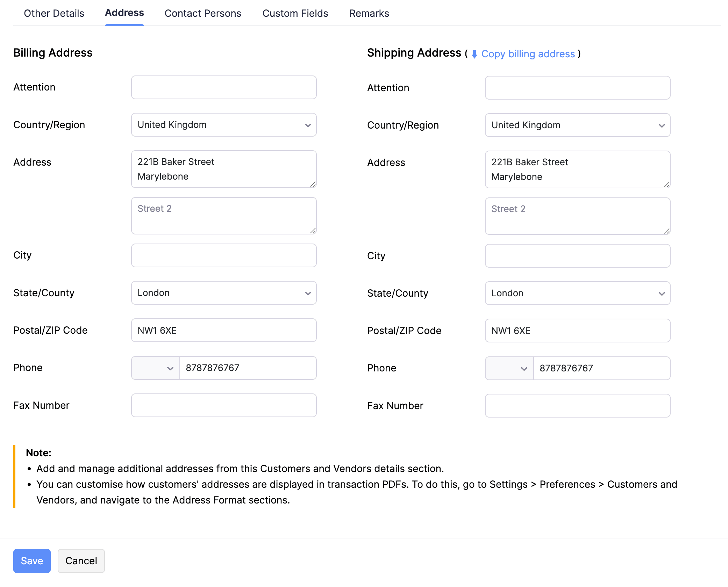Click the shipping Street 2 textarea

point(578,216)
